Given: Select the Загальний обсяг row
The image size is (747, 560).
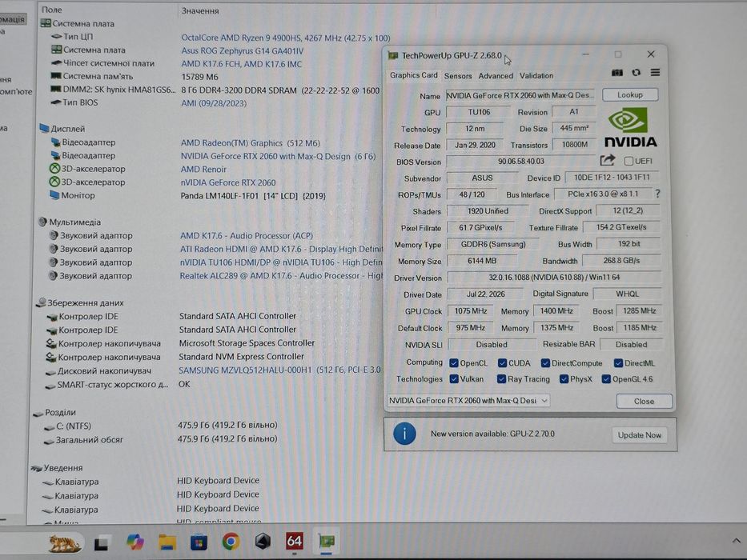Looking at the screenshot, I should pos(89,440).
